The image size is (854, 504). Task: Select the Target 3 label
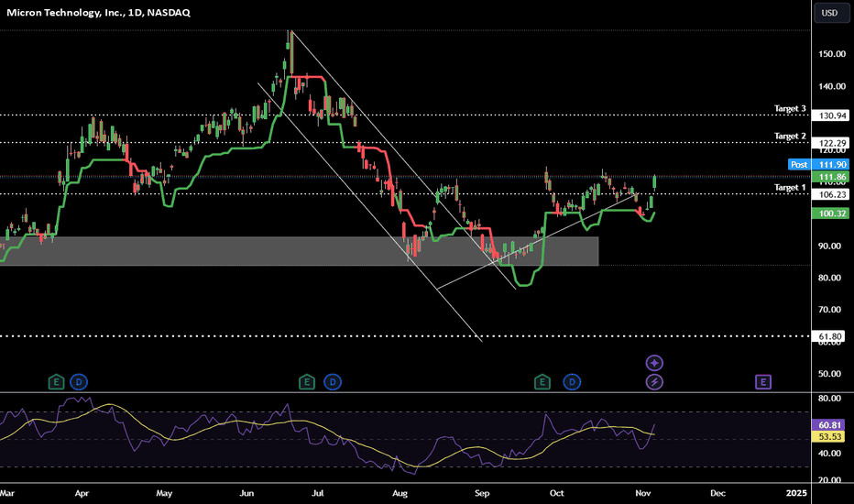(790, 108)
